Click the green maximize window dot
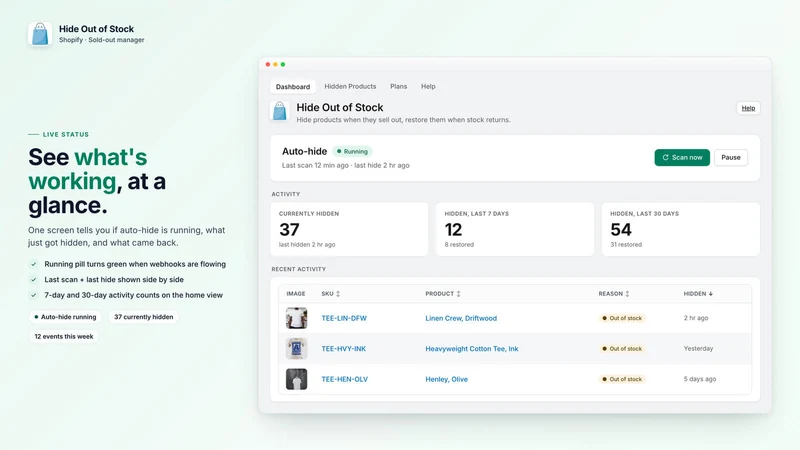The image size is (800, 450). 283,64
